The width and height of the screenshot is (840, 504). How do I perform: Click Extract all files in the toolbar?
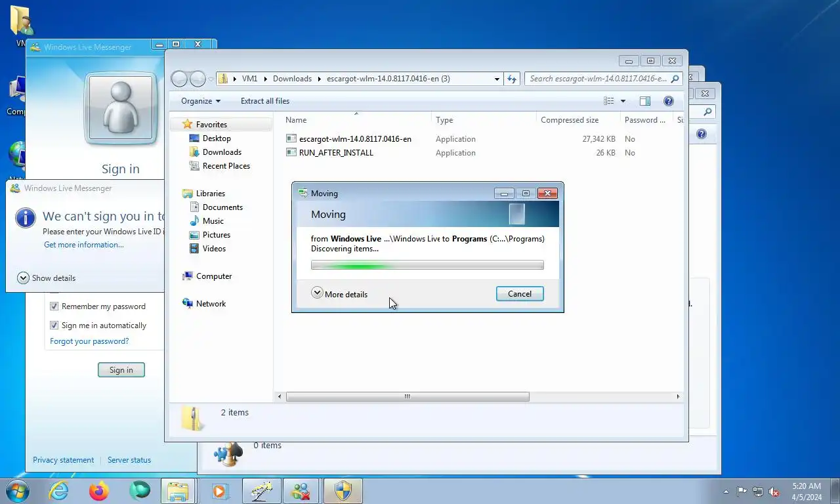pos(265,101)
